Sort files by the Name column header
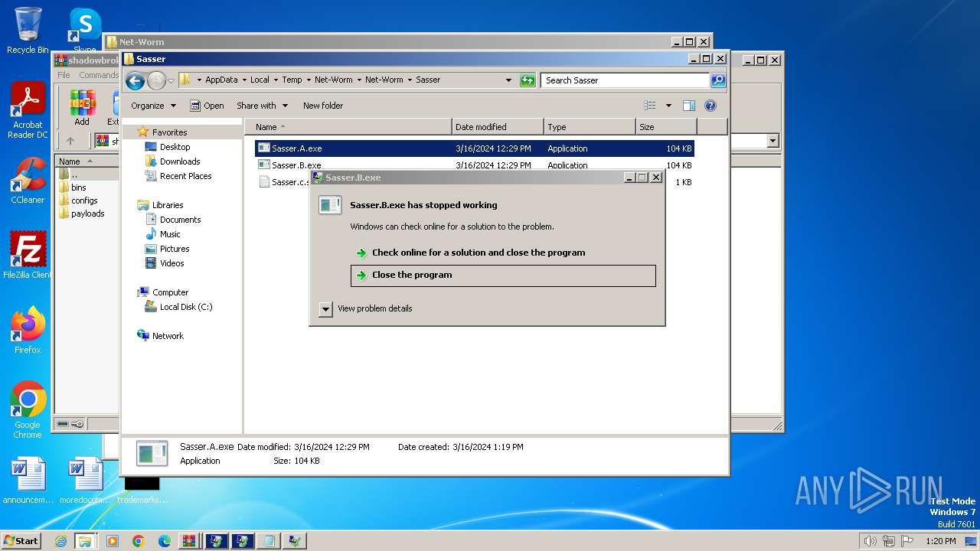 tap(348, 127)
